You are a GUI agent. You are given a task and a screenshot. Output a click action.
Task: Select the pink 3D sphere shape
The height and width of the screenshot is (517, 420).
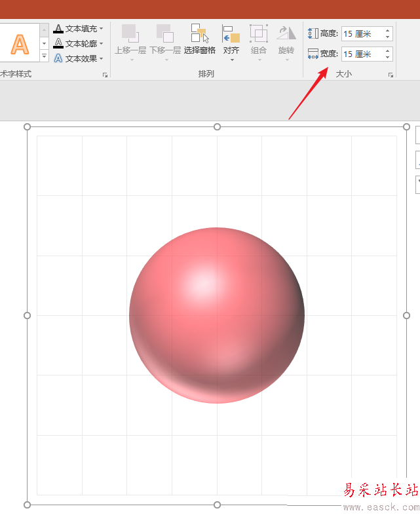[x=217, y=315]
